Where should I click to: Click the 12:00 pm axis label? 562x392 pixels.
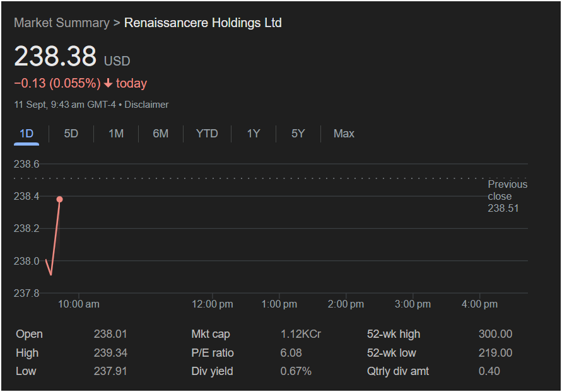point(213,304)
